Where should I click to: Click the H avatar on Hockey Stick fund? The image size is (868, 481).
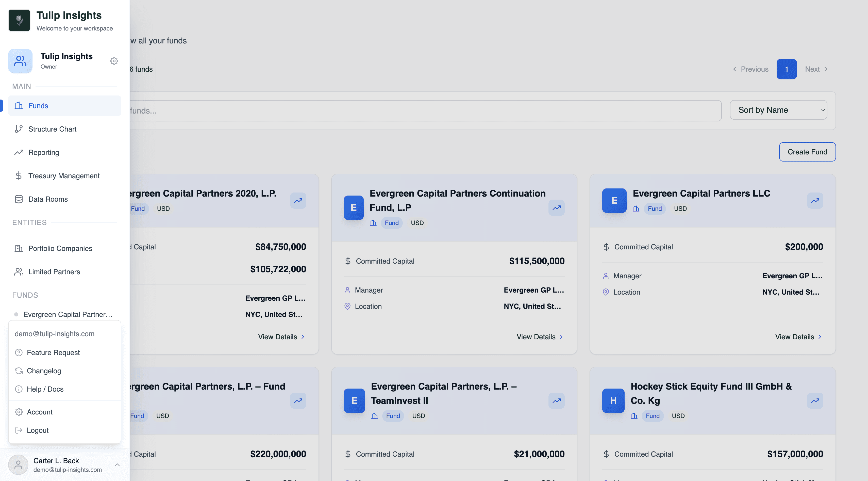(x=613, y=400)
